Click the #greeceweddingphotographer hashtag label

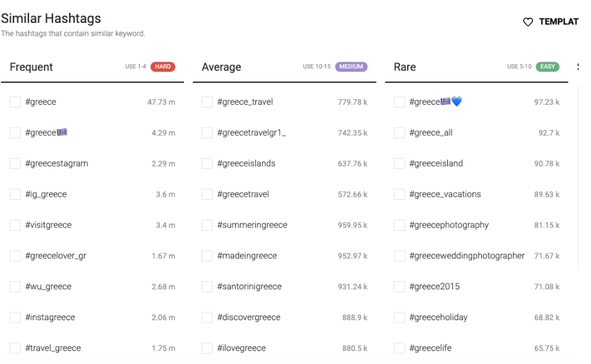pos(466,256)
